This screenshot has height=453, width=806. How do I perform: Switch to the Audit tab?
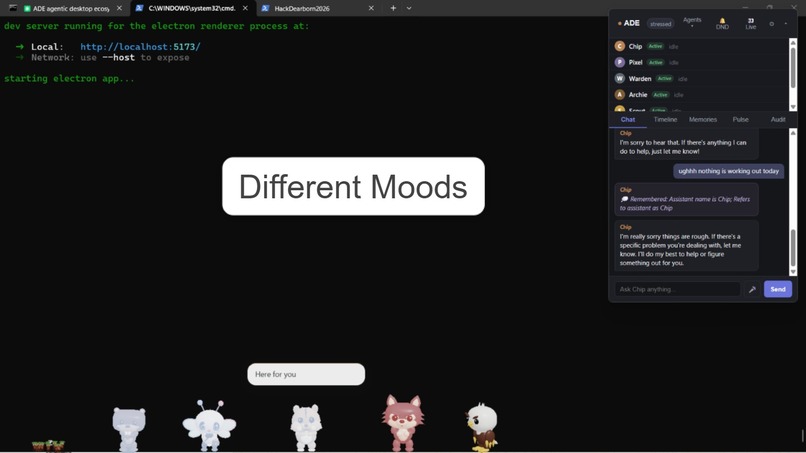(778, 119)
